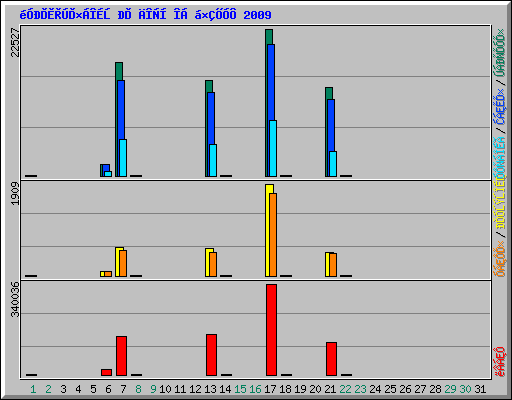Select the yellow bar on day 17
This screenshot has width=512, height=400.
pos(268,230)
